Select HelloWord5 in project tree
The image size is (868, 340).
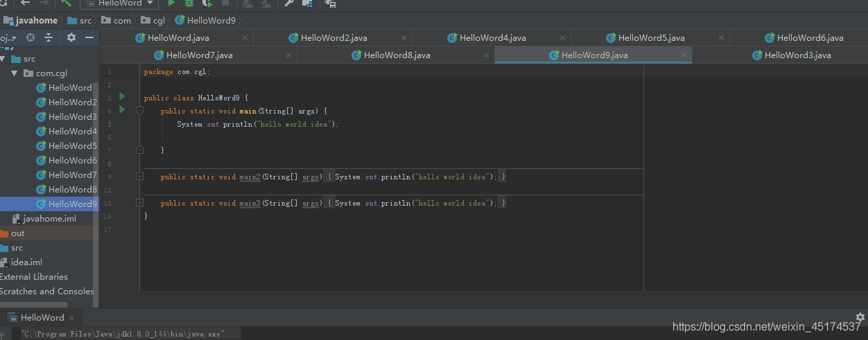pos(67,146)
